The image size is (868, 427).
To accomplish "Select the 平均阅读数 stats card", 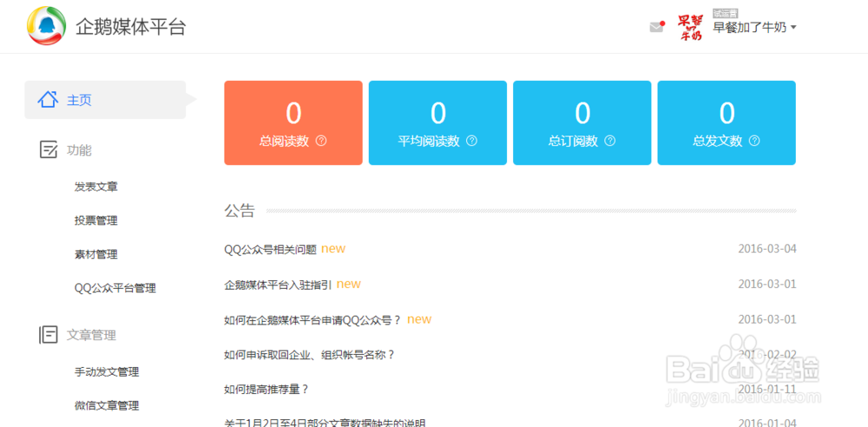I will coord(437,123).
